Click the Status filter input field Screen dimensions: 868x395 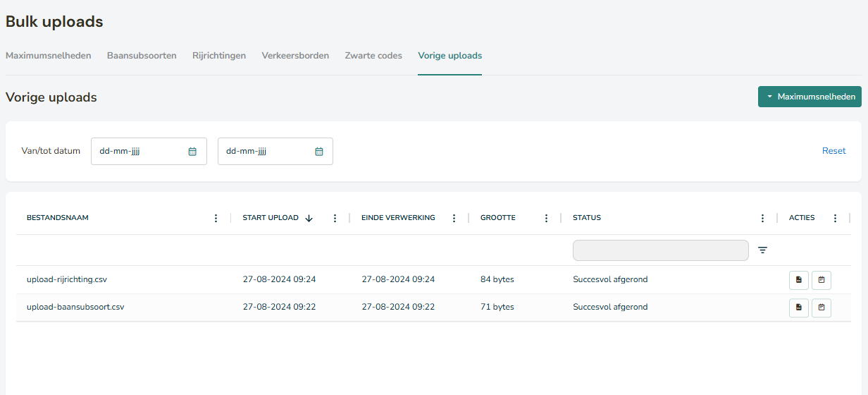[660, 250]
